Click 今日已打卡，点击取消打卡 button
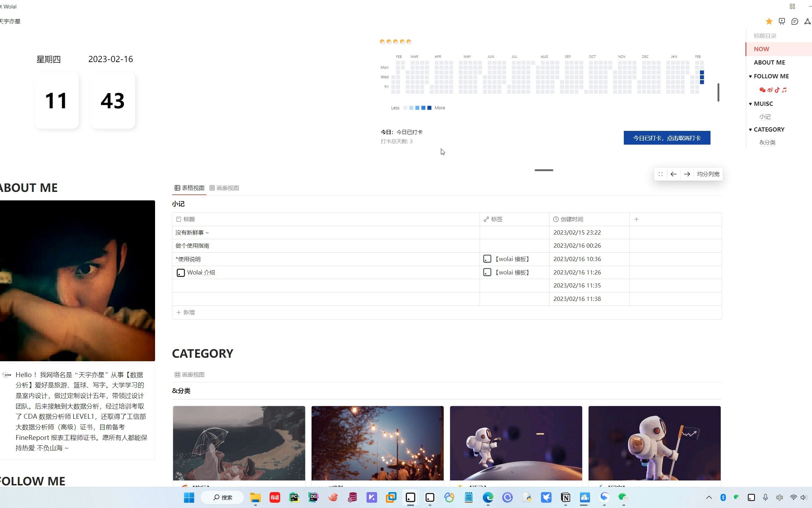The height and width of the screenshot is (508, 812). pyautogui.click(x=667, y=138)
